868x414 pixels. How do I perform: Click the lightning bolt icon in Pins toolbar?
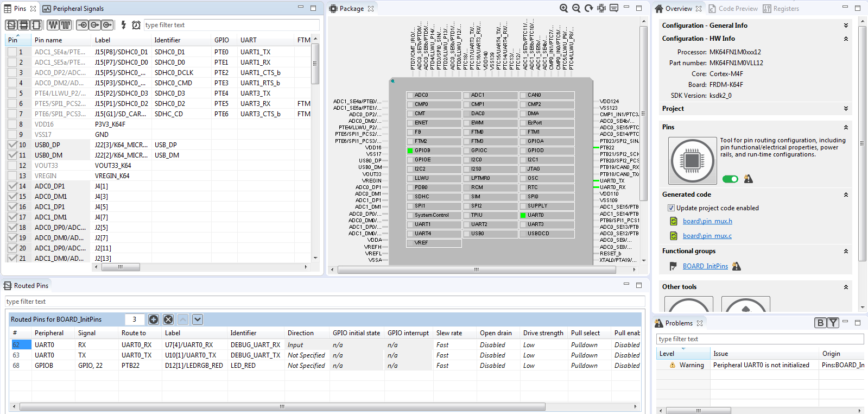click(x=124, y=25)
